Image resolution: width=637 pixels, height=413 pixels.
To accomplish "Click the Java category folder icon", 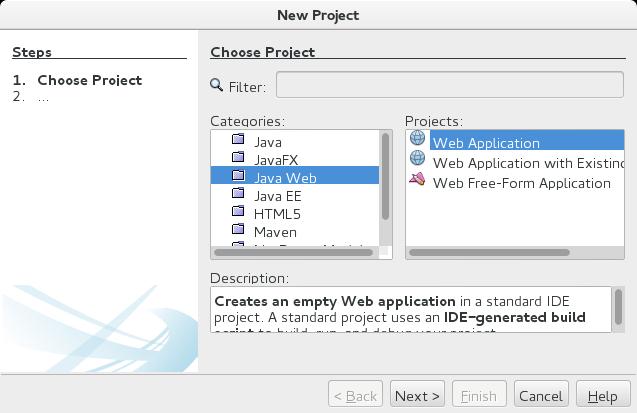I will 238,139.
